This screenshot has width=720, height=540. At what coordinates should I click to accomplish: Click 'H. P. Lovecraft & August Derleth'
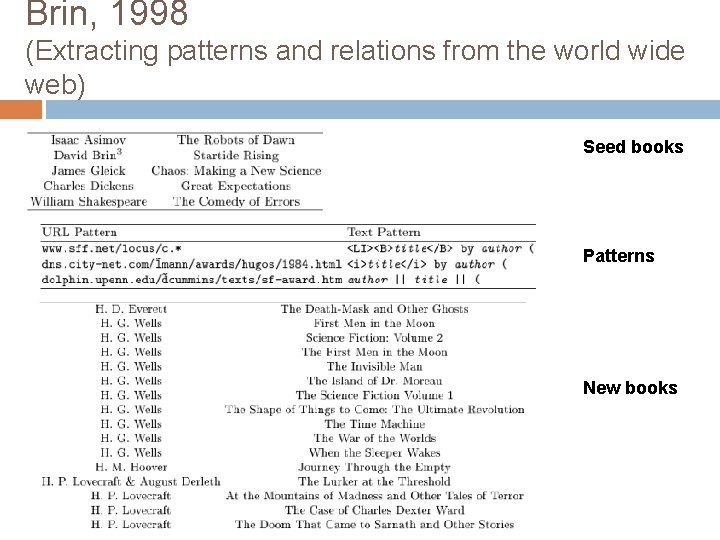(x=131, y=481)
